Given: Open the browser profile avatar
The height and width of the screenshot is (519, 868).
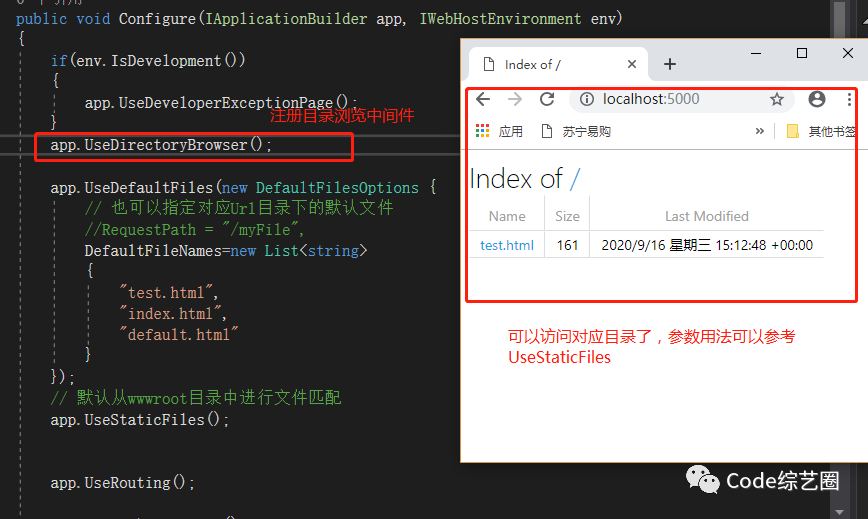Looking at the screenshot, I should [817, 99].
